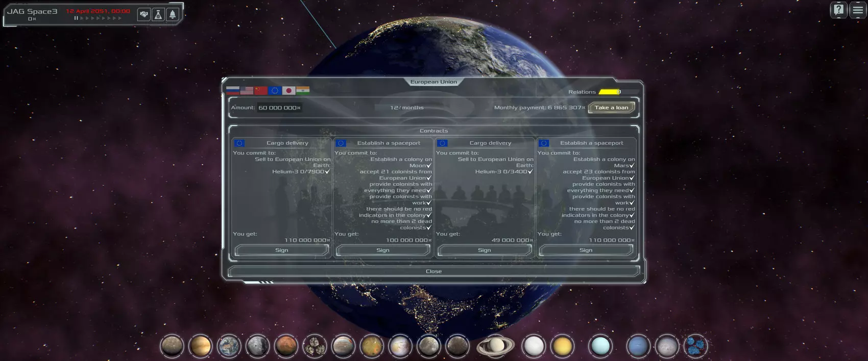868x361 pixels.
Task: Switch to the India flag tab
Action: coord(303,90)
